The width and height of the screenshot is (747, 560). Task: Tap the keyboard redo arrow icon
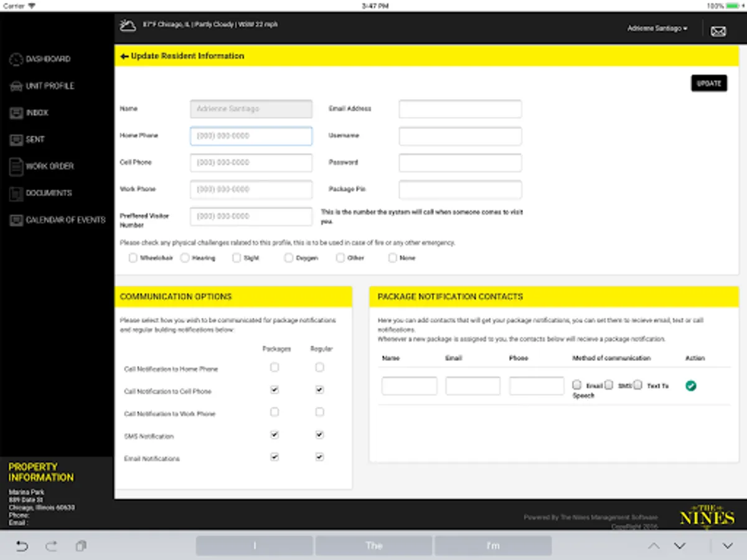click(52, 546)
